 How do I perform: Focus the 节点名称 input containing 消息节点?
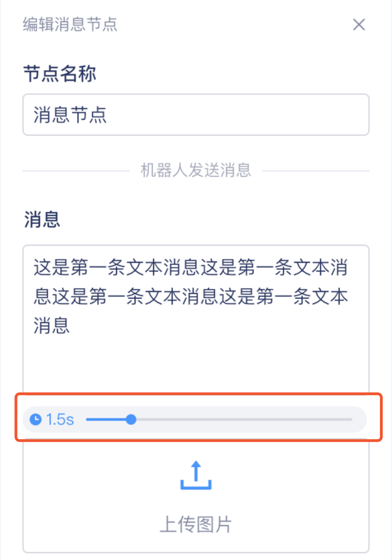pos(196,115)
